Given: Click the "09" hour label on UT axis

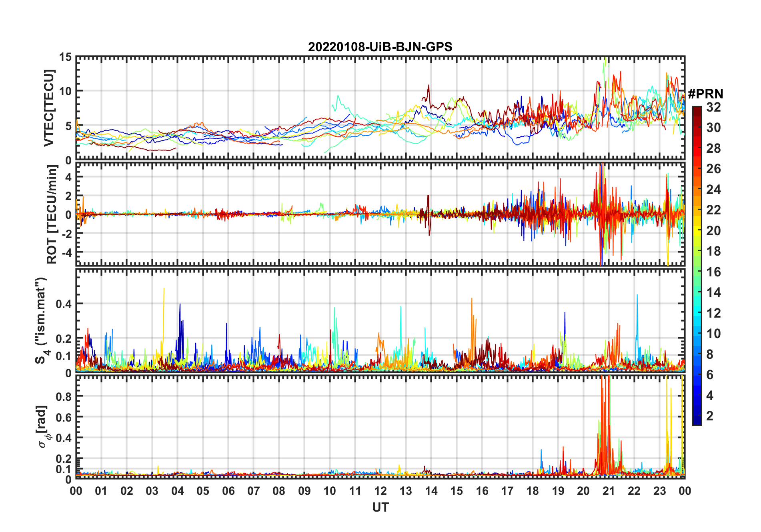Looking at the screenshot, I should (304, 491).
